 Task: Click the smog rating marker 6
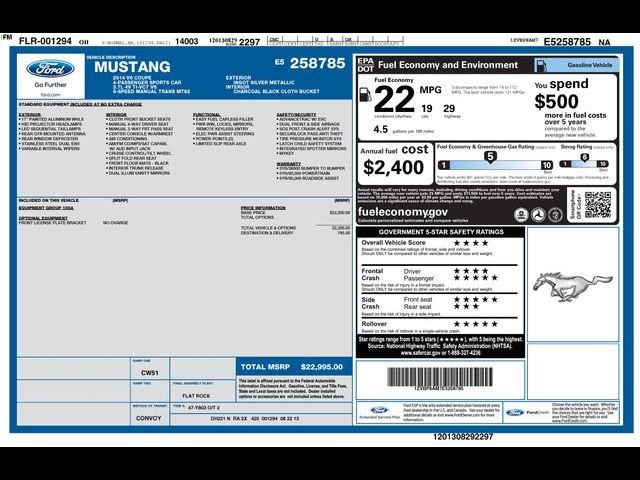tap(584, 158)
